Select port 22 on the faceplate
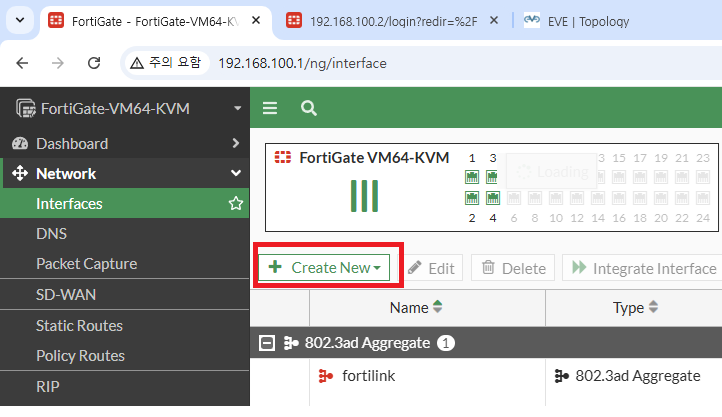The width and height of the screenshot is (722, 417). point(682,198)
